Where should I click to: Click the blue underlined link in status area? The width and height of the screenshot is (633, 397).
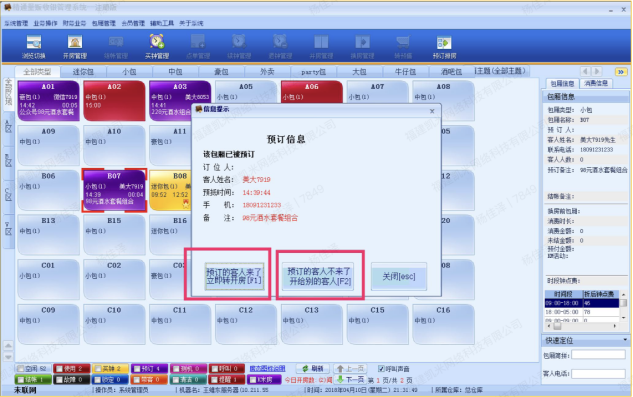pos(267,368)
